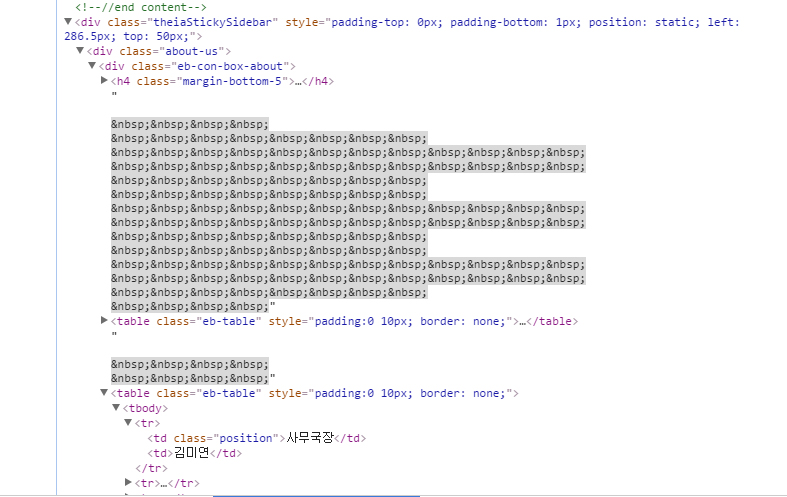Viewport: 787px width, 497px height.
Task: Select the tbody tag line
Action: 146,409
